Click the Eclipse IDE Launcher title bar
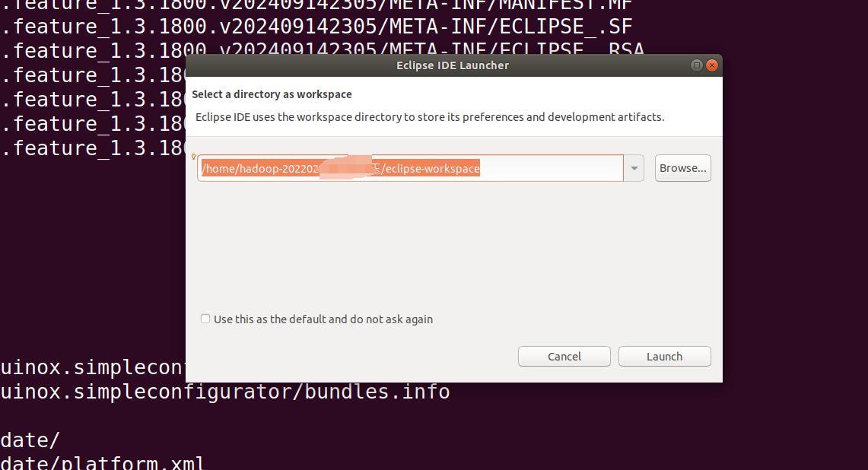This screenshot has width=868, height=470. pos(453,65)
